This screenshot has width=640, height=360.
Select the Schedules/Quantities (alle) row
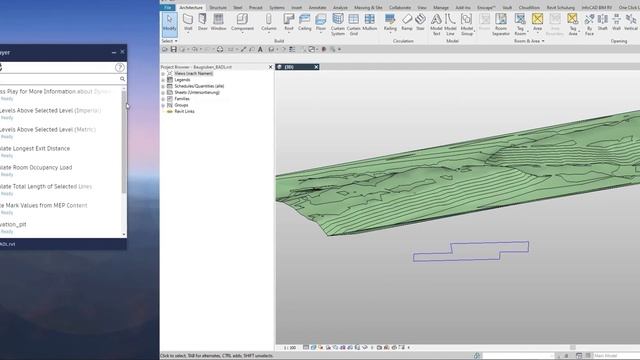(x=199, y=86)
